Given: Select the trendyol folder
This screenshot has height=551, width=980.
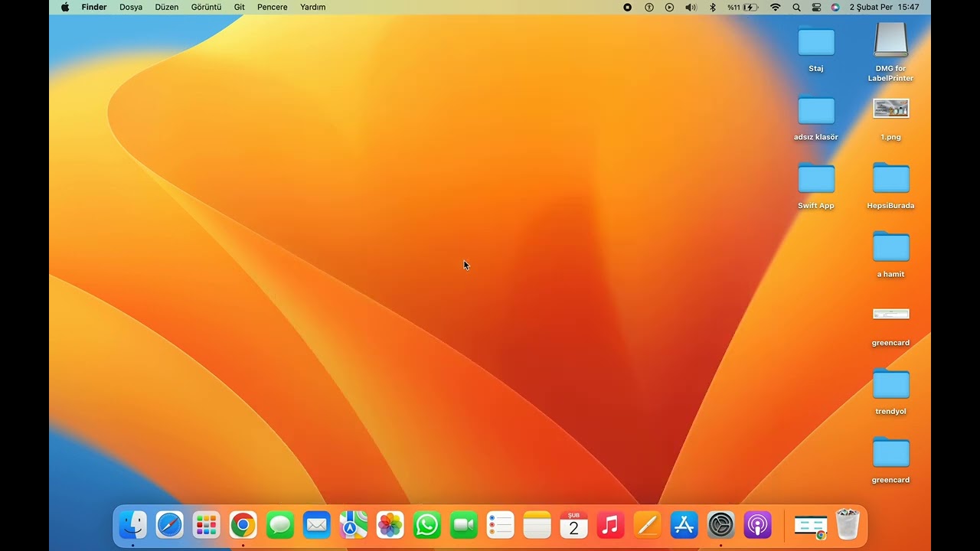Looking at the screenshot, I should click(x=890, y=384).
